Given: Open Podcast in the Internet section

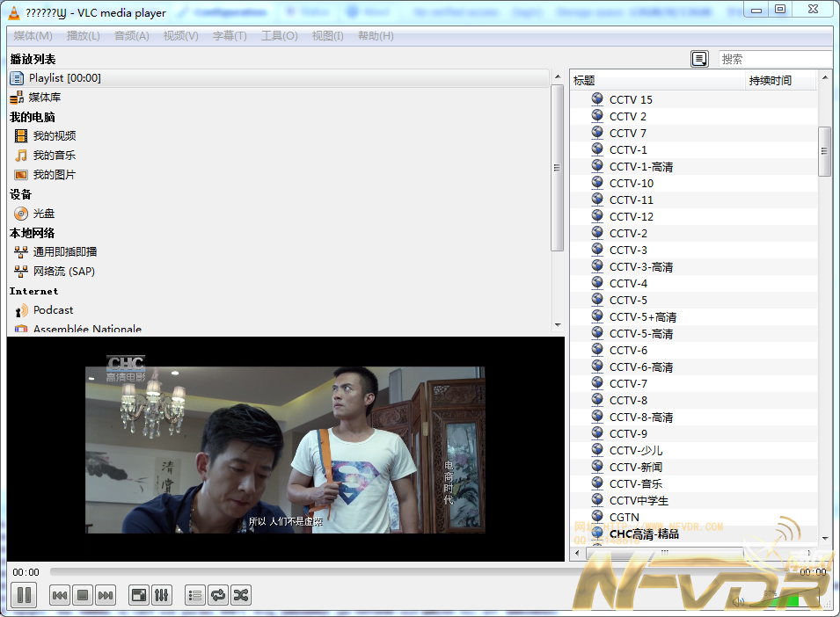Looking at the screenshot, I should [x=53, y=310].
